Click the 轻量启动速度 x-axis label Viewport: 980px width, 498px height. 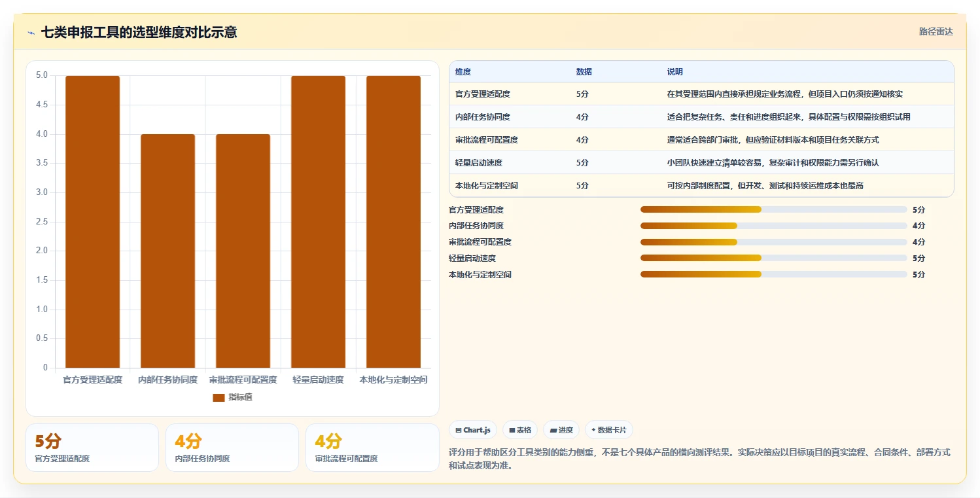pos(318,380)
